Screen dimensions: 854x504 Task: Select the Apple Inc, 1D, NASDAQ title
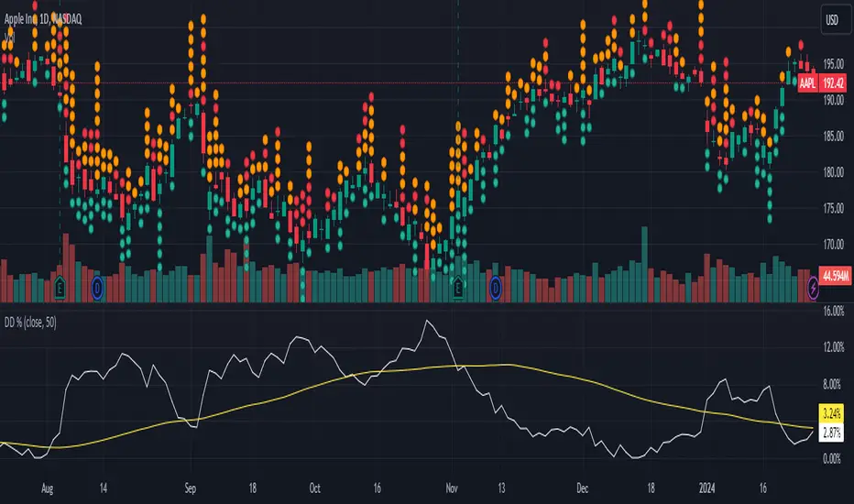pyautogui.click(x=43, y=19)
